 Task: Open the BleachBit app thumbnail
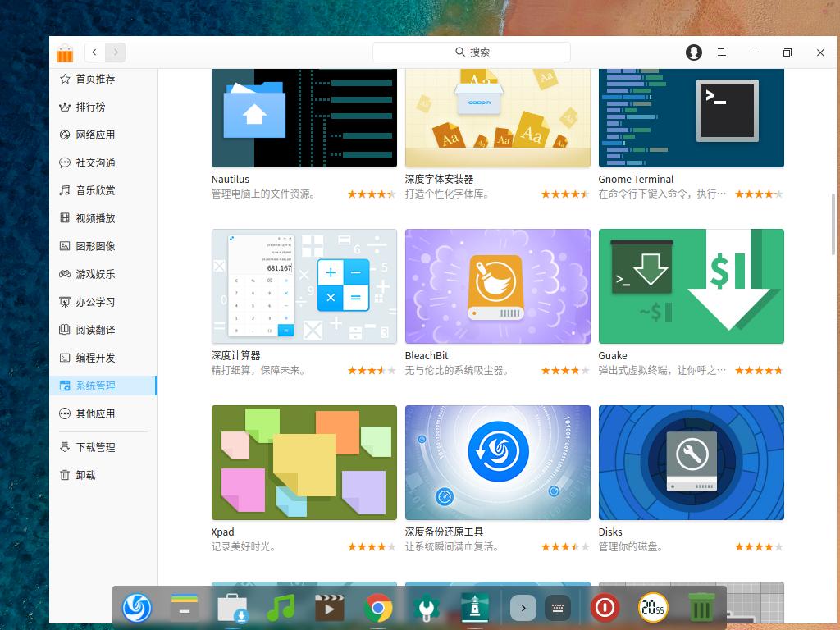coord(497,286)
